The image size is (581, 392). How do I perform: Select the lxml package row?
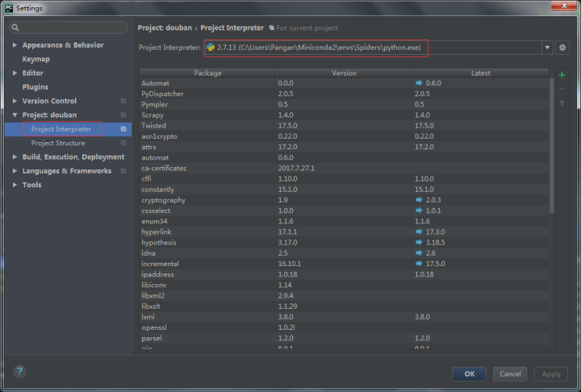click(345, 317)
